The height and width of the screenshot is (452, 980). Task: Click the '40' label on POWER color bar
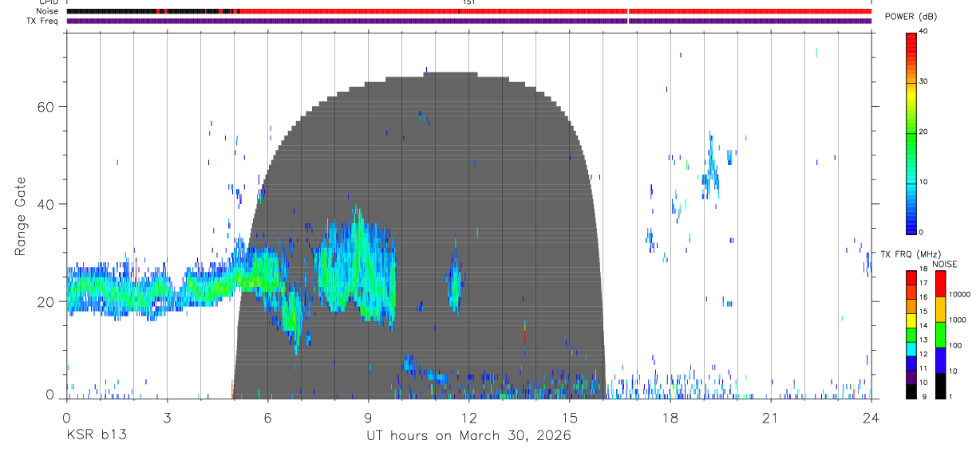924,32
